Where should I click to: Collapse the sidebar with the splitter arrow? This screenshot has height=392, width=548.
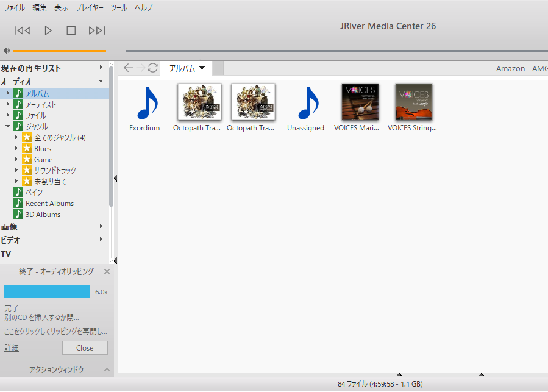115,179
